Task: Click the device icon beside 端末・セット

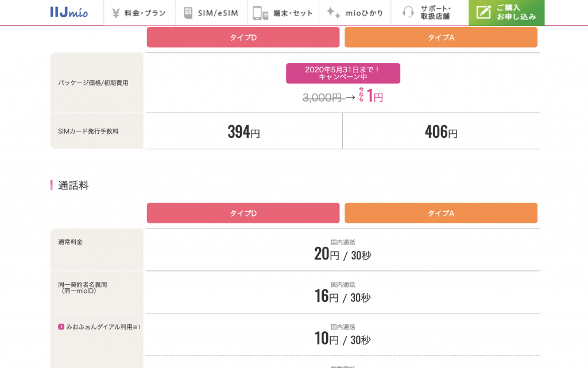Action: (261, 13)
